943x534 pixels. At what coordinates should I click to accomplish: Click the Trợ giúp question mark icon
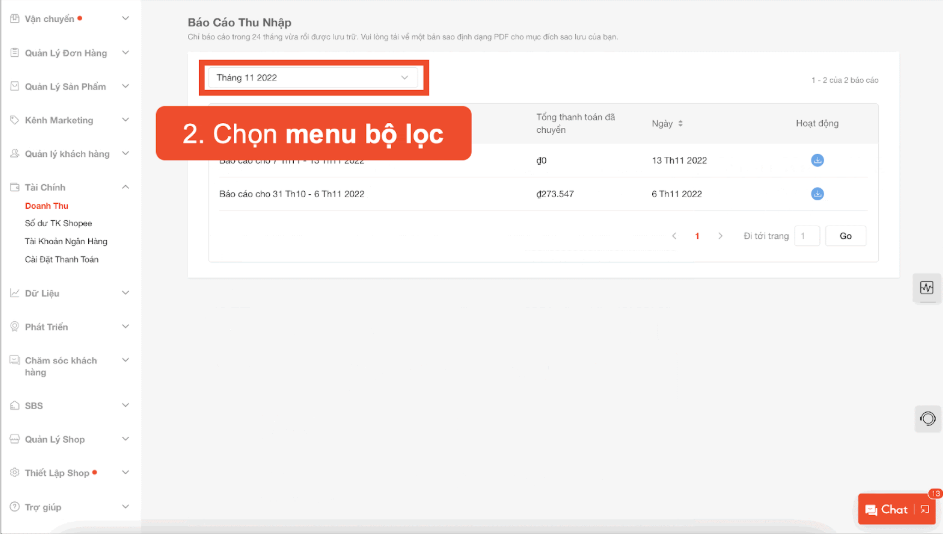(x=14, y=507)
